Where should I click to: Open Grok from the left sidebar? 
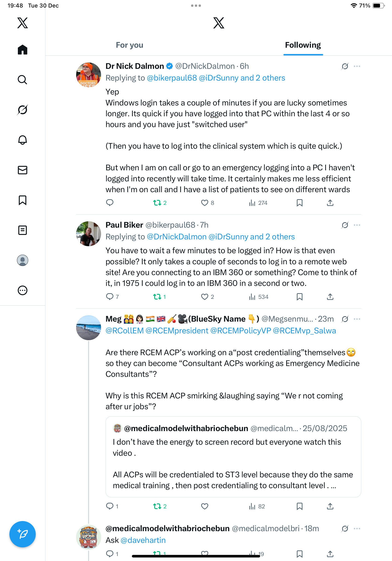[23, 110]
